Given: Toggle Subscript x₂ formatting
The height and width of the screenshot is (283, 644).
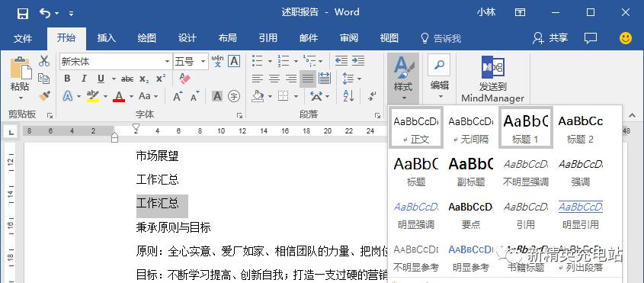Looking at the screenshot, I should click(144, 79).
